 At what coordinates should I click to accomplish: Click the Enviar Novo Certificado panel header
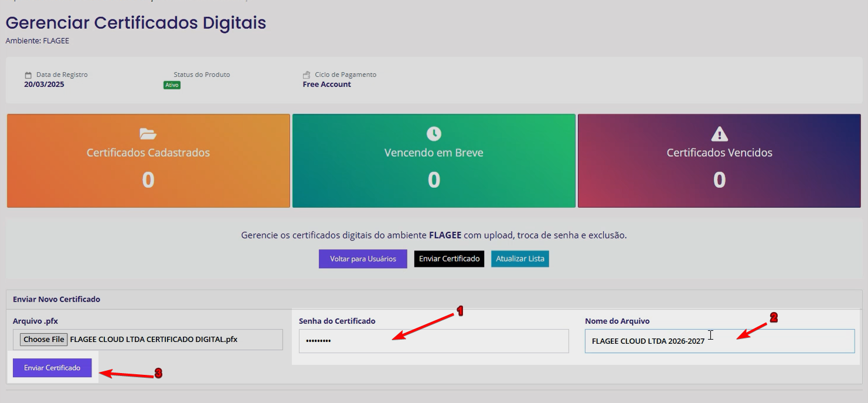click(56, 299)
